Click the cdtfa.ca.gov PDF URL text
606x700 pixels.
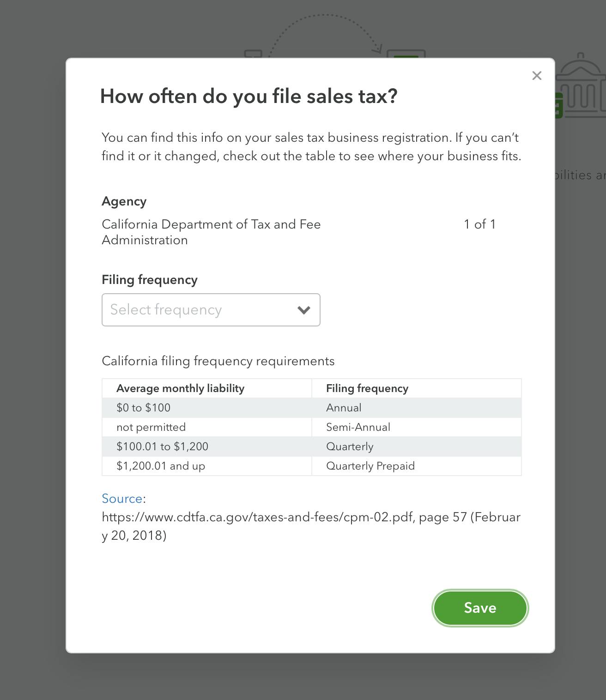pyautogui.click(x=257, y=517)
